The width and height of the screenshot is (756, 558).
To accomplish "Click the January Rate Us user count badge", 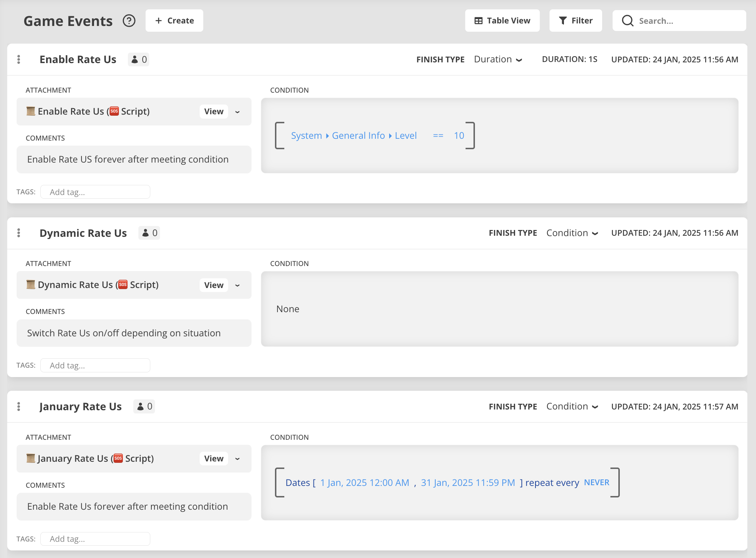I will [x=144, y=407].
